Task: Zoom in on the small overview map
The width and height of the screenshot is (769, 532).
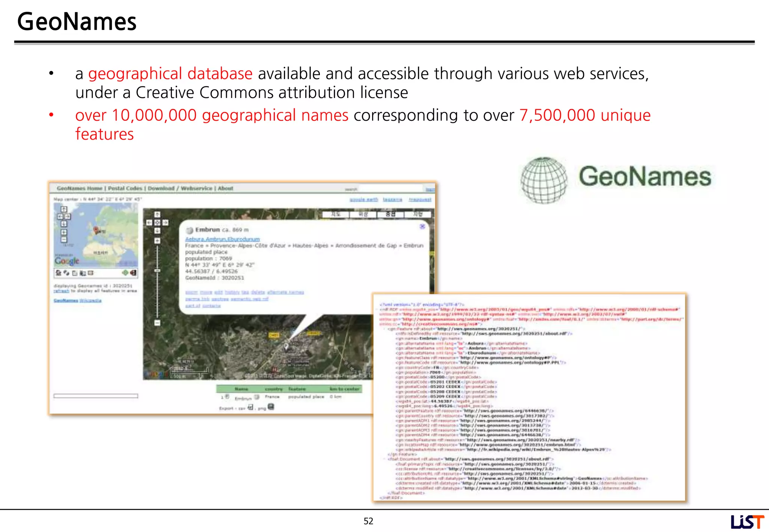Action: (64, 232)
